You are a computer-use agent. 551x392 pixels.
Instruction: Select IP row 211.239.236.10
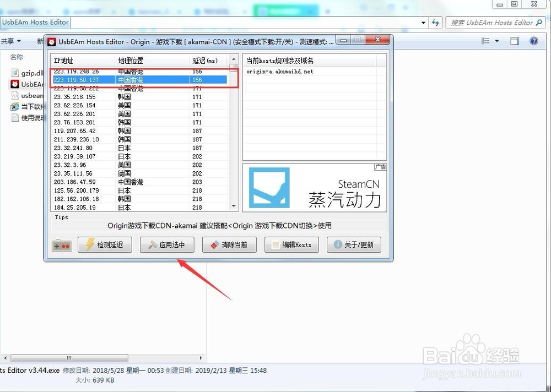[x=140, y=139]
